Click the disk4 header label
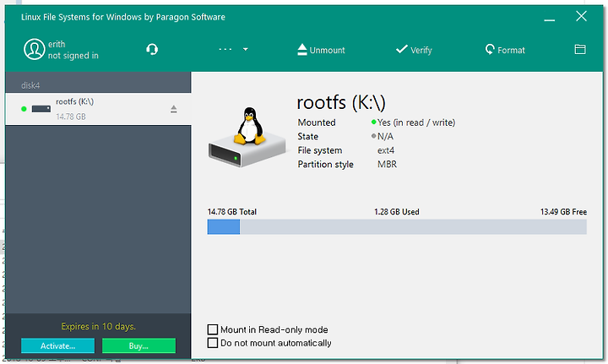The width and height of the screenshot is (608, 364). coord(30,85)
